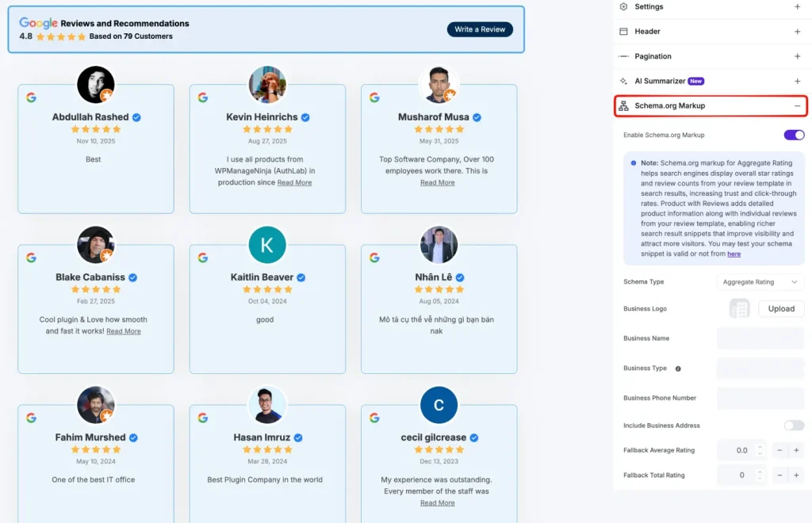This screenshot has width=812, height=523.
Task: Click the Google logo in review header
Action: click(38, 23)
